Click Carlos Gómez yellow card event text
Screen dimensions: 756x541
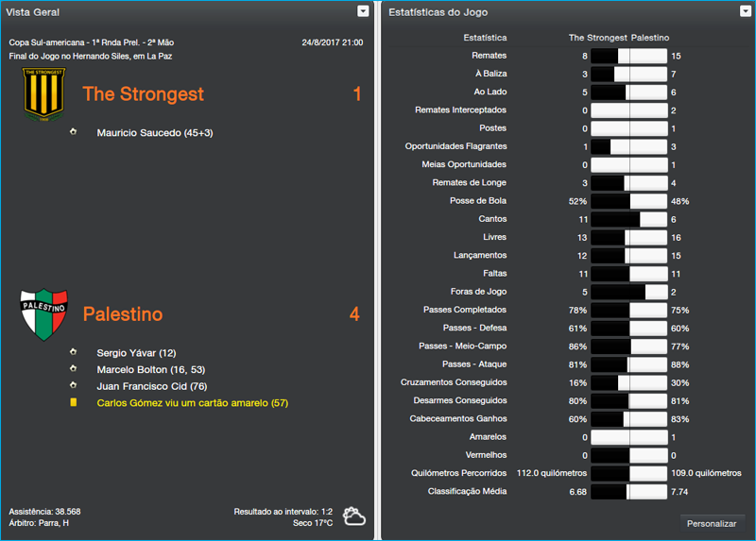(x=193, y=403)
